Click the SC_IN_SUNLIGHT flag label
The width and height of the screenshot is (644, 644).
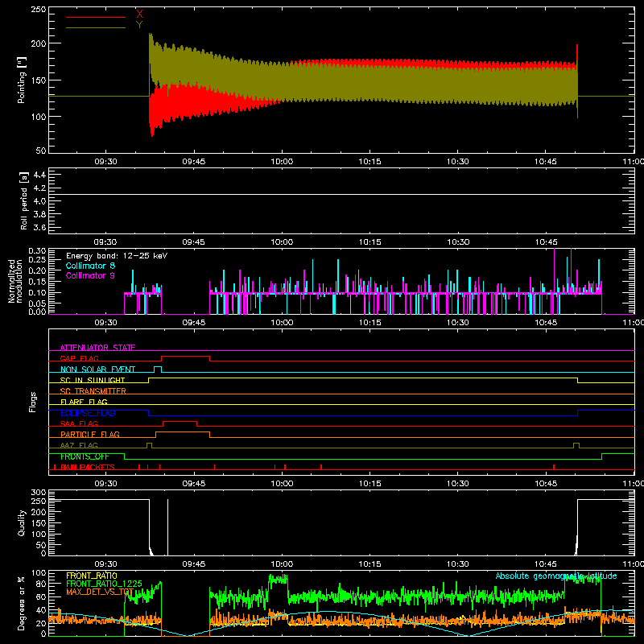[x=93, y=380]
